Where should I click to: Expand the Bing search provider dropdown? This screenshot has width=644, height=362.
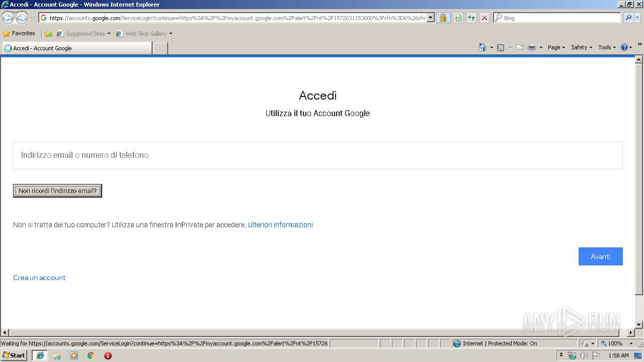pyautogui.click(x=637, y=18)
